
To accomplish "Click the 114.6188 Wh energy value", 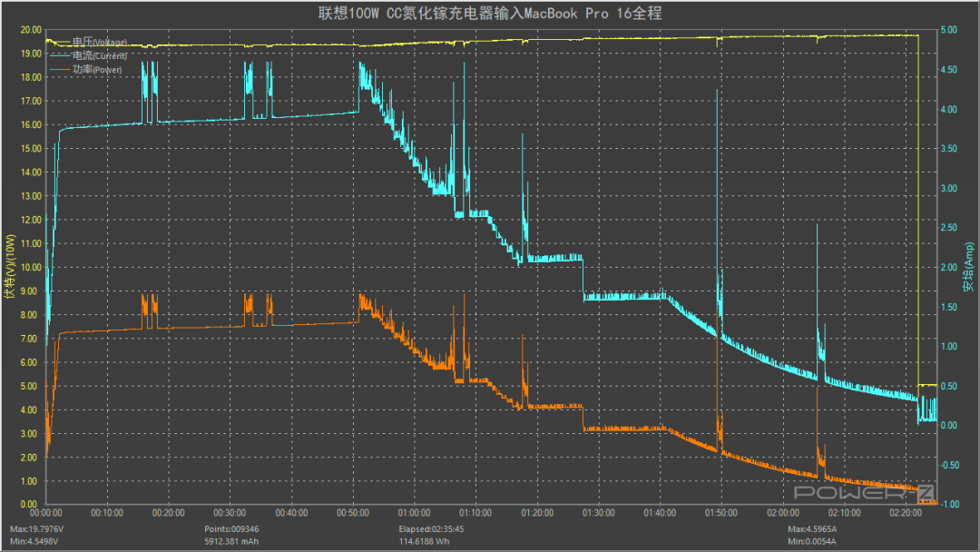I will tap(424, 541).
